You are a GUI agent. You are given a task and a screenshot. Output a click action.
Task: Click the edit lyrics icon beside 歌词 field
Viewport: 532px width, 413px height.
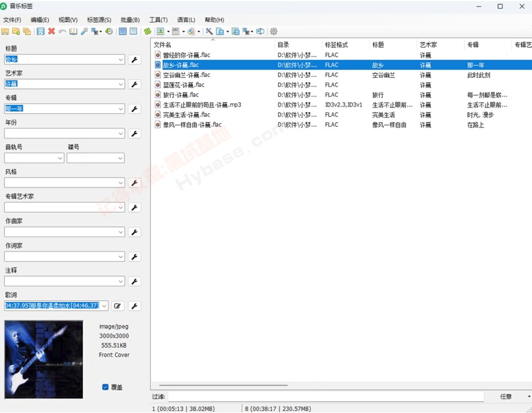tap(117, 306)
